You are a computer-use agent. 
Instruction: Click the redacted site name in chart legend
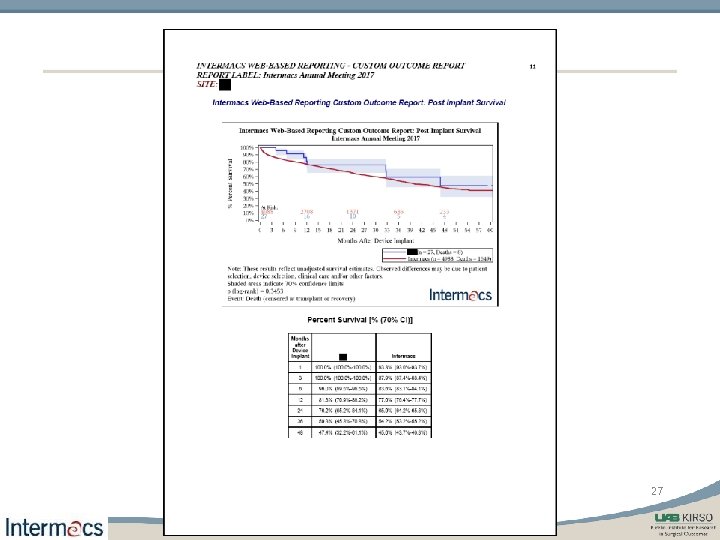pos(412,252)
